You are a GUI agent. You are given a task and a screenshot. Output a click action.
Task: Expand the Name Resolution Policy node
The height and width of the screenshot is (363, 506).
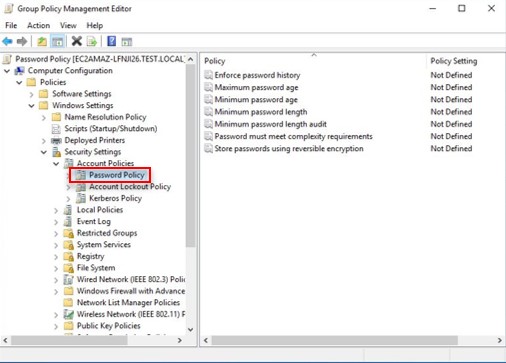coord(44,117)
